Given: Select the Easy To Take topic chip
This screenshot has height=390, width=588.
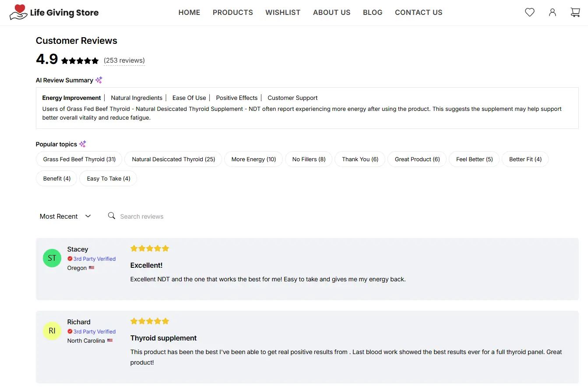Looking at the screenshot, I should [x=108, y=178].
